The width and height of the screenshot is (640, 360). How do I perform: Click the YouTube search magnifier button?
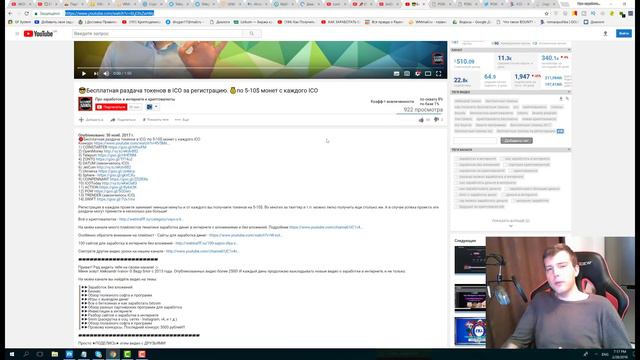(x=252, y=33)
